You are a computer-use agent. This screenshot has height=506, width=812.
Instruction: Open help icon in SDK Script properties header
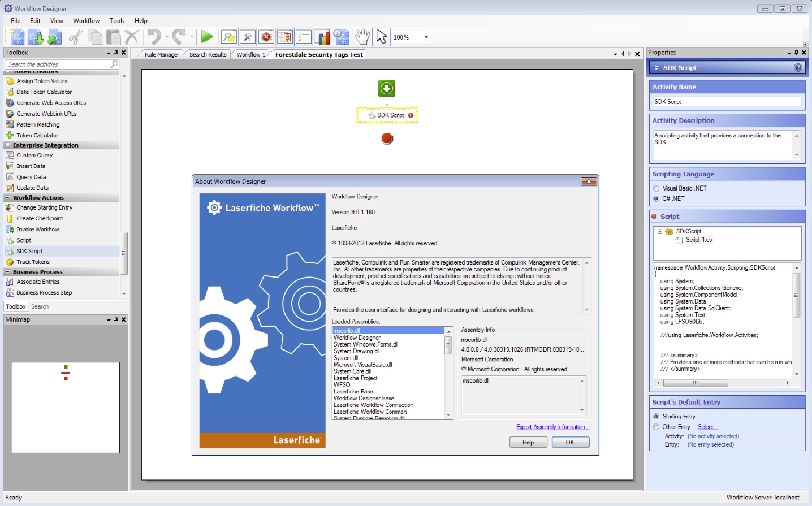tap(798, 68)
